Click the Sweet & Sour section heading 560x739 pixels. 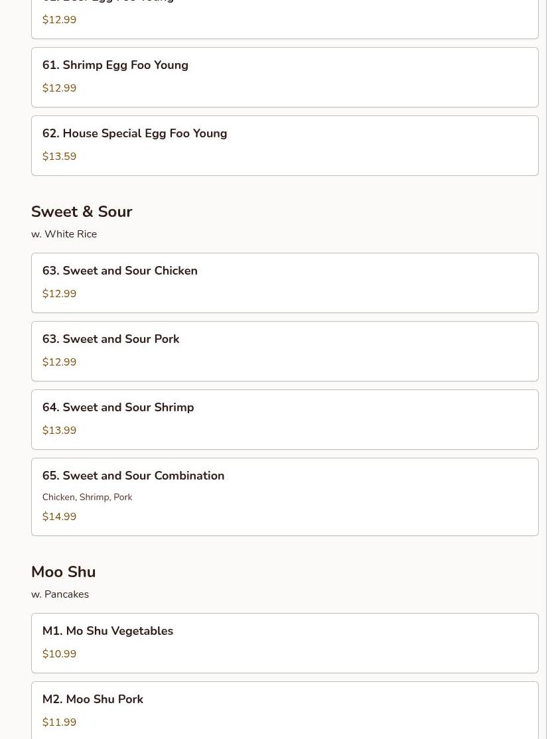click(x=82, y=212)
